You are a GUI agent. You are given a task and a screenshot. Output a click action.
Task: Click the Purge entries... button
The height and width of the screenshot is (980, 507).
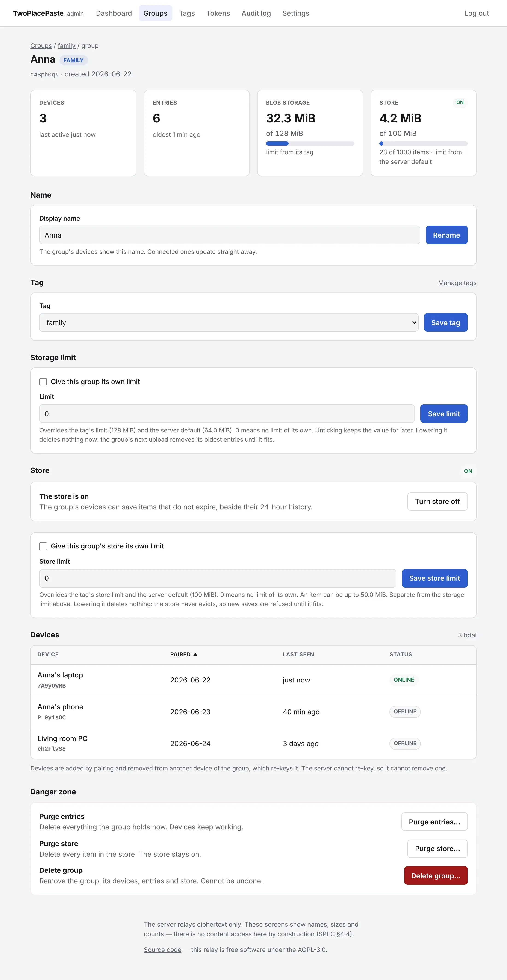pyautogui.click(x=434, y=822)
